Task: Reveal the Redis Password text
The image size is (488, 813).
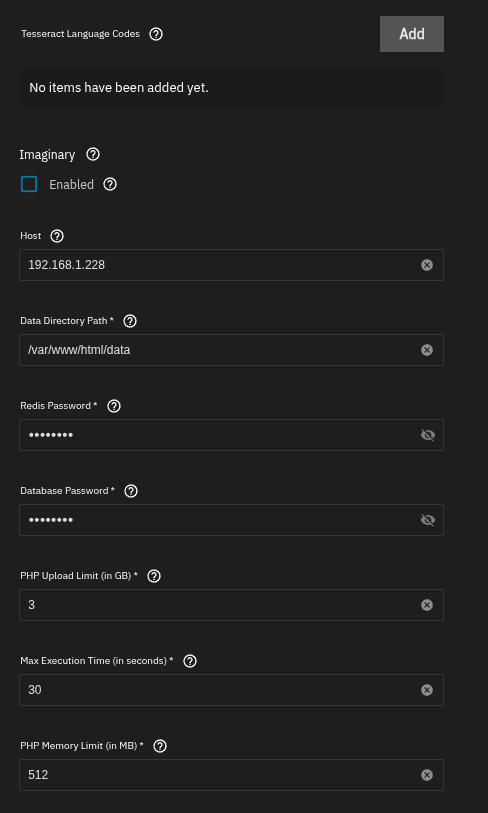Action: (x=427, y=435)
